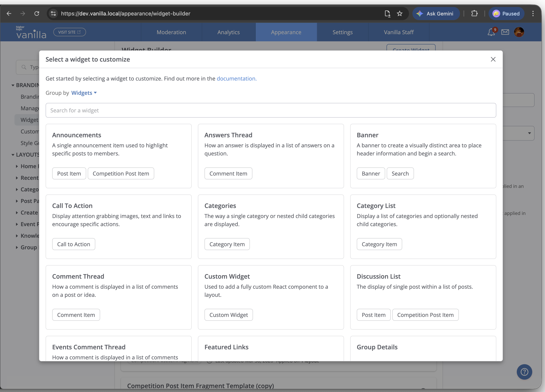Select Category Item under Categories card

pos(227,244)
